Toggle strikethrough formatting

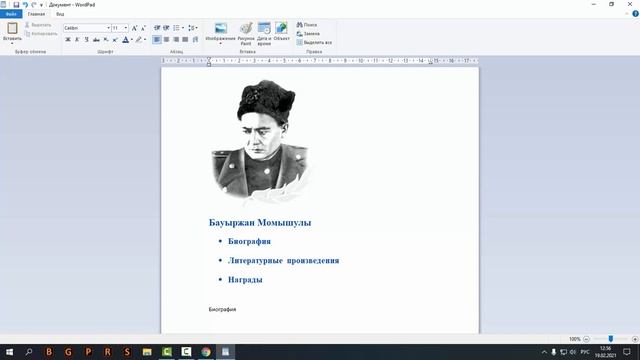pyautogui.click(x=96, y=40)
